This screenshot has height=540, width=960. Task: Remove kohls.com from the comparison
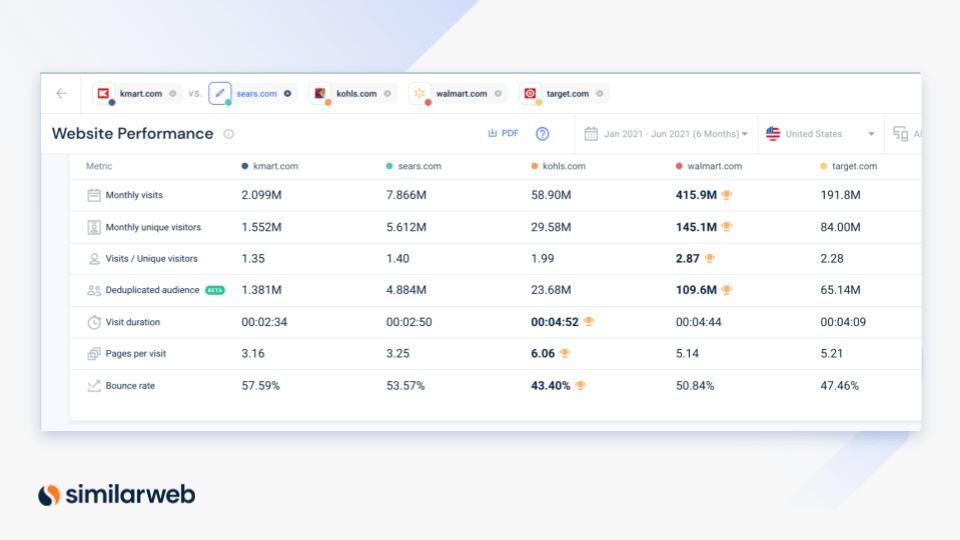coord(388,94)
